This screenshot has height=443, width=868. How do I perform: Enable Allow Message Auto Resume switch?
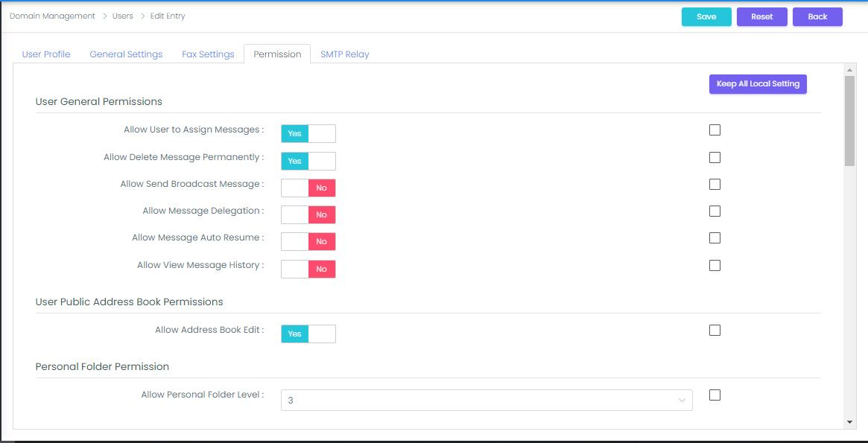tap(308, 242)
